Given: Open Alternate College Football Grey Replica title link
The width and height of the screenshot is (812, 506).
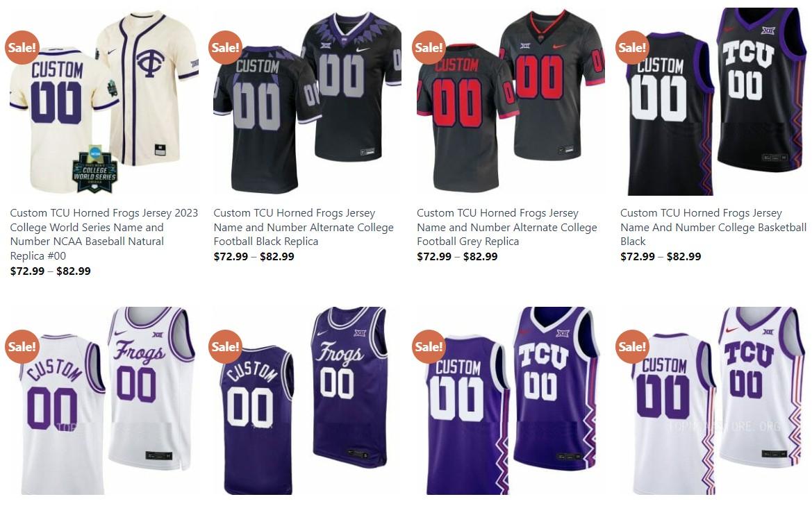Looking at the screenshot, I should pyautogui.click(x=507, y=227).
